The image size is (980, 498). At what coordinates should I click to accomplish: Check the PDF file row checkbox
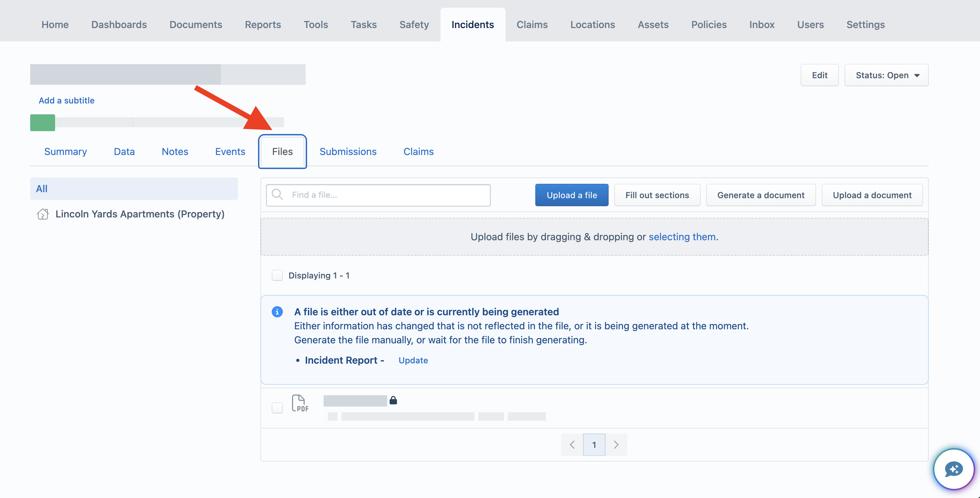[277, 408]
